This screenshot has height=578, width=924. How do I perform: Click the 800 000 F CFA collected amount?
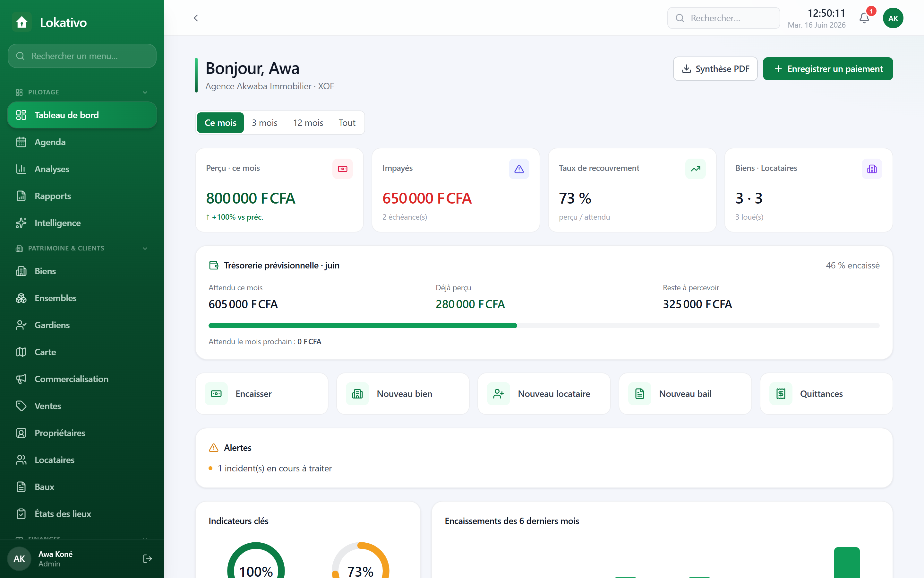coord(251,198)
